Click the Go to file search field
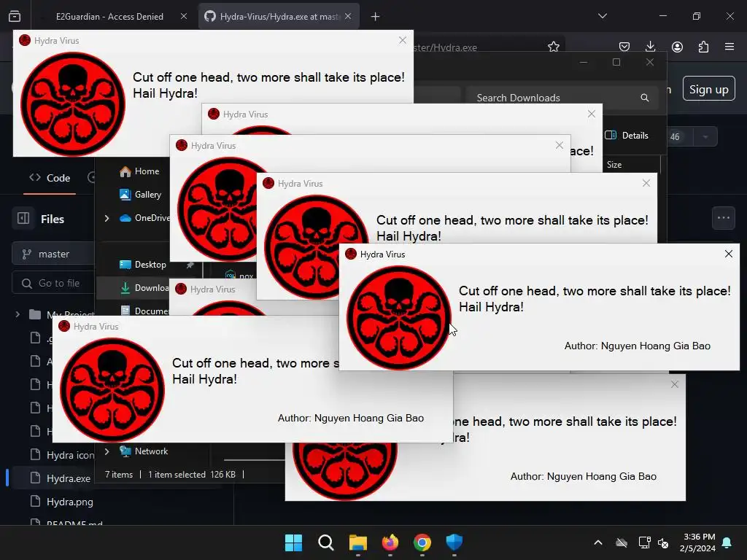The height and width of the screenshot is (560, 747). (x=53, y=284)
